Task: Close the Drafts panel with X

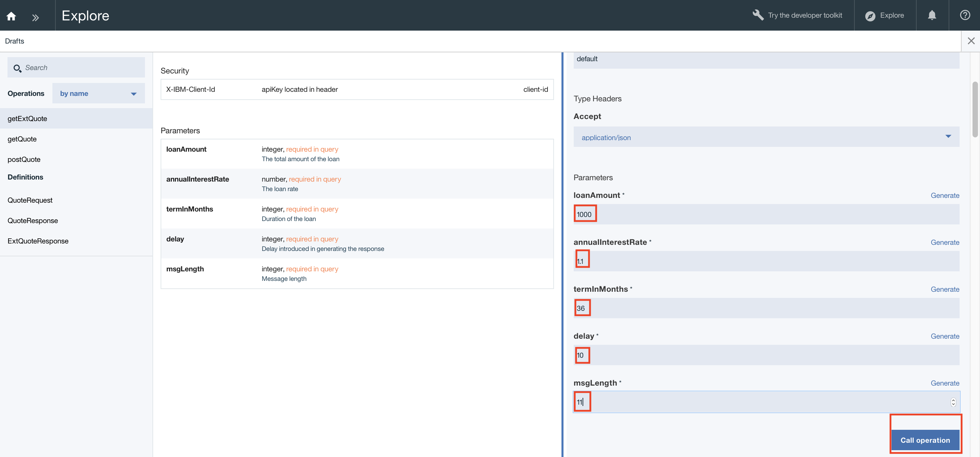Action: [971, 41]
